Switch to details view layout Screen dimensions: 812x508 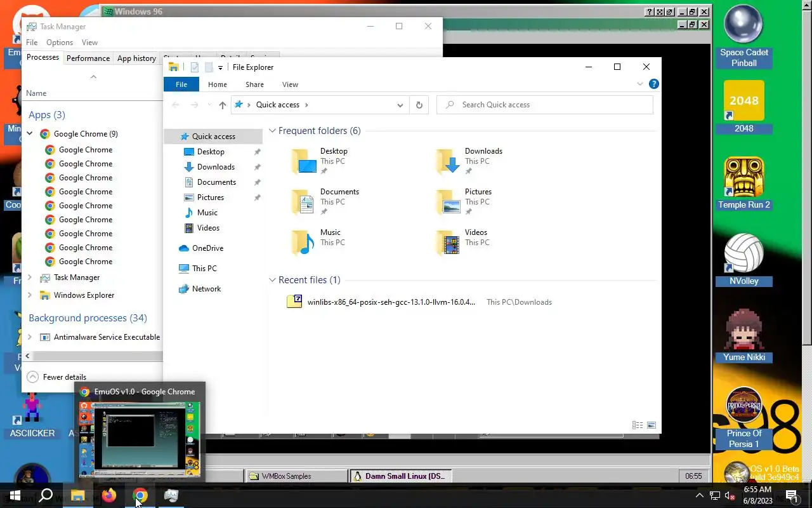(x=638, y=425)
